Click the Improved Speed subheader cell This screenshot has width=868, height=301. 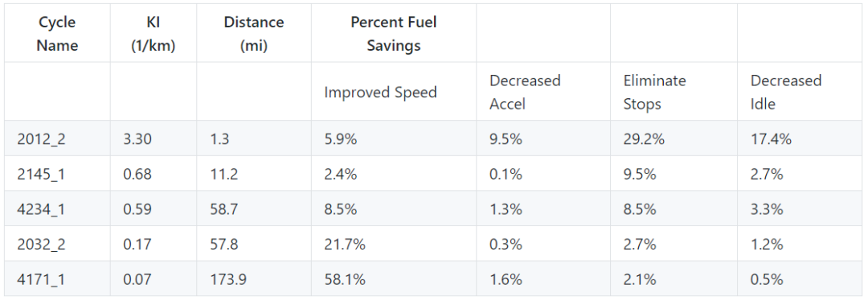[x=394, y=92]
